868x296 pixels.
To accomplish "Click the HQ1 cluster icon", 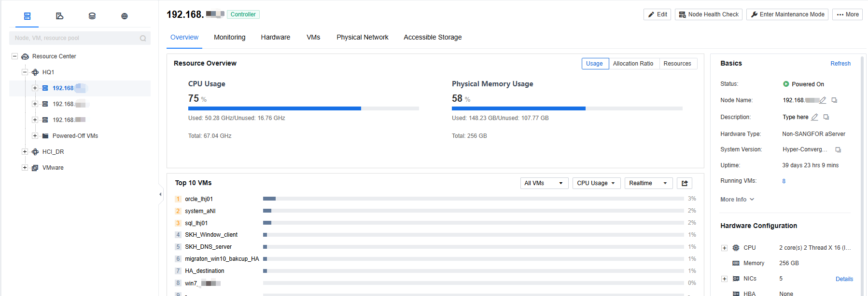I will coord(35,72).
